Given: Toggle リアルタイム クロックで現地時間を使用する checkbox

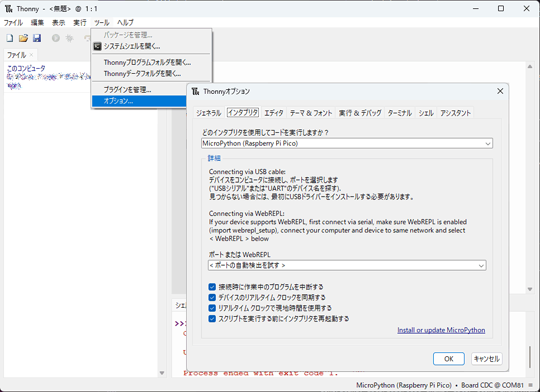Looking at the screenshot, I should point(212,308).
